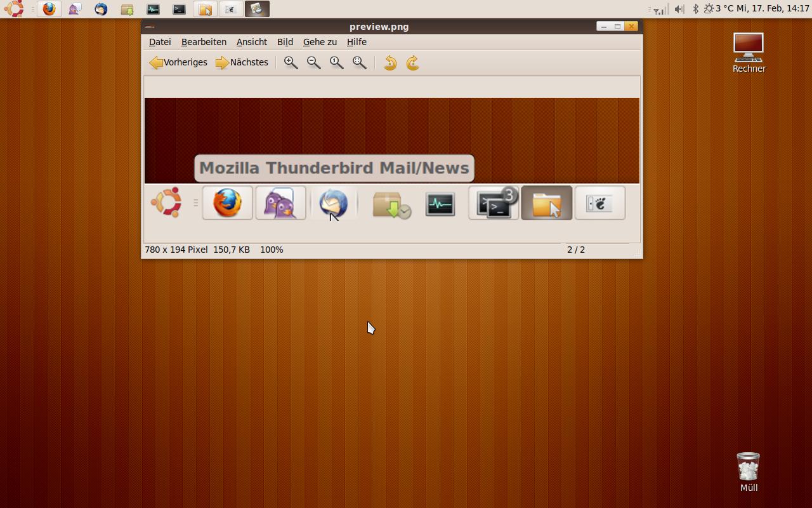Launch Firefox from the top panel
This screenshot has height=508, width=812.
[x=49, y=9]
